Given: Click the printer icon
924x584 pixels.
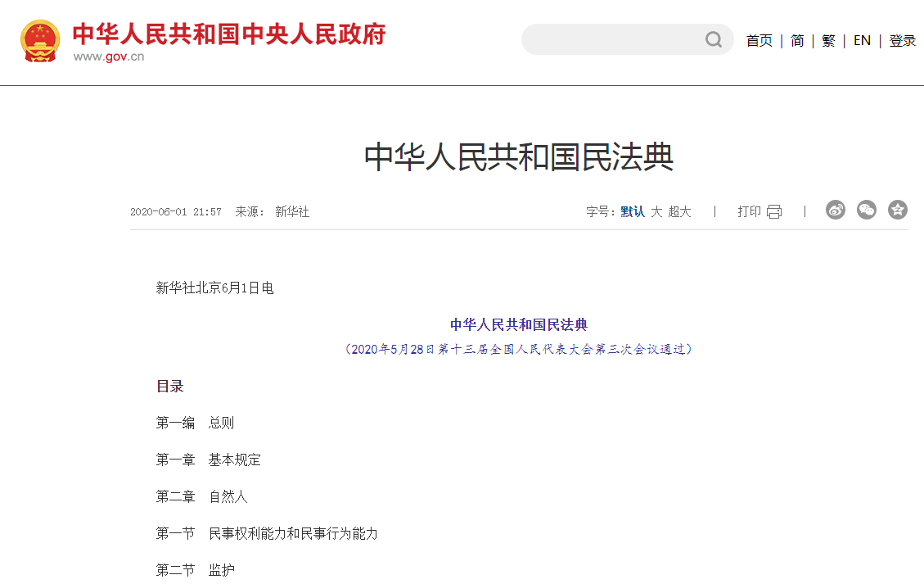Looking at the screenshot, I should tap(774, 212).
